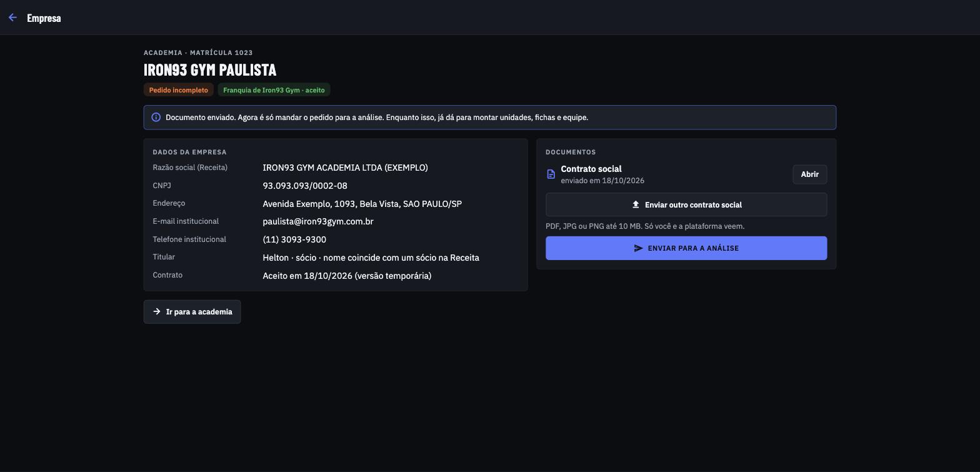Image resolution: width=980 pixels, height=472 pixels.
Task: Click the send icon on Enviar para a análise
Action: 638,248
